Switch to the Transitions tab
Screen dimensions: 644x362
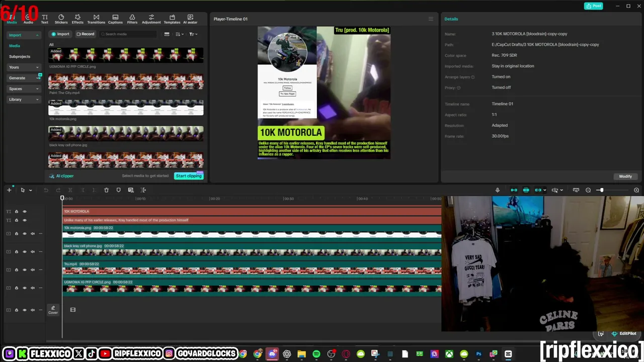tap(96, 19)
